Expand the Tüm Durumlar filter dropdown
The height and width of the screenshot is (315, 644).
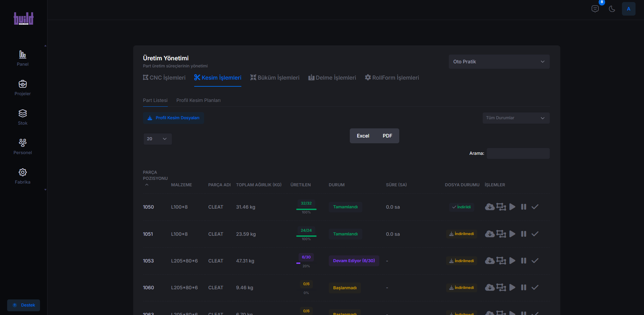[x=516, y=118]
